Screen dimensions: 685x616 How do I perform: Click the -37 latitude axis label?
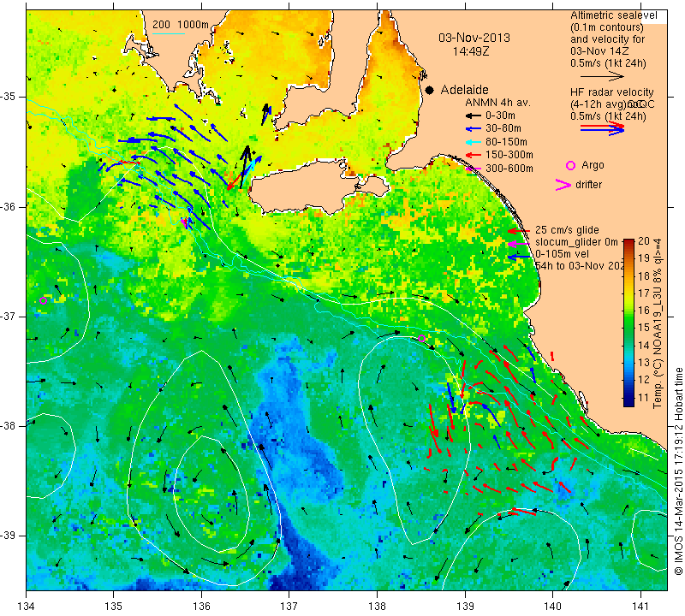[x=9, y=316]
